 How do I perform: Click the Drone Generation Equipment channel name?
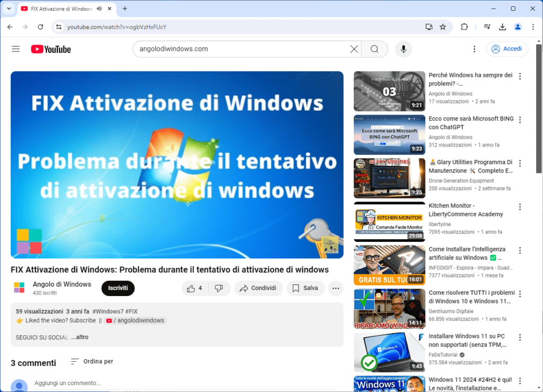pyautogui.click(x=461, y=181)
